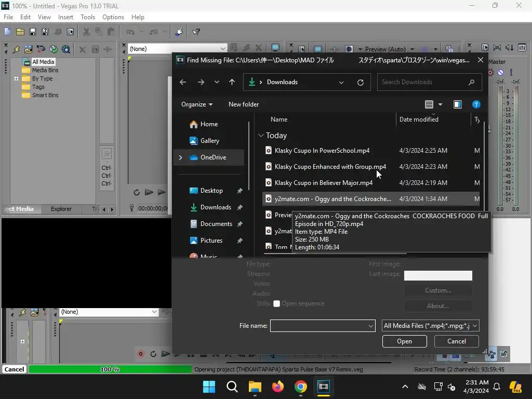
Task: Click the Up one level arrow in dialog
Action: point(232,82)
